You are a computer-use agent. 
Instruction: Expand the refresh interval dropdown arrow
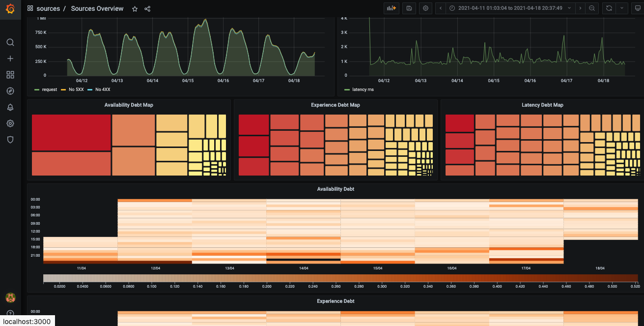(622, 8)
